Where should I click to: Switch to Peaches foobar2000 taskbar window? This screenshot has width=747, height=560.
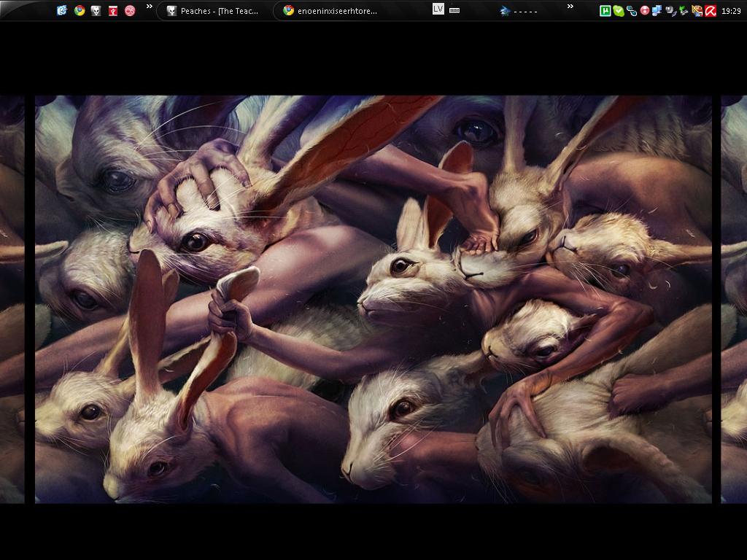214,10
